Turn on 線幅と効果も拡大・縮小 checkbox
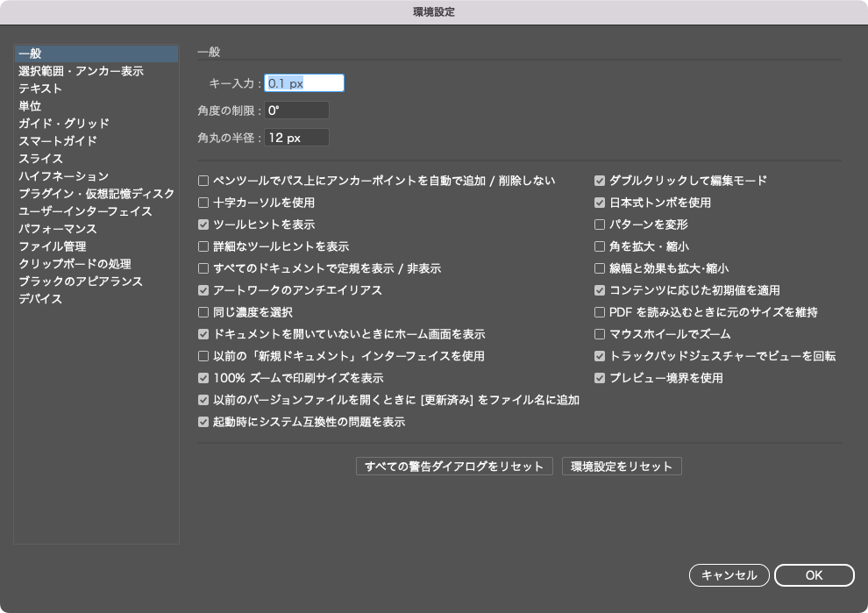Viewport: 868px width, 613px height. [600, 268]
